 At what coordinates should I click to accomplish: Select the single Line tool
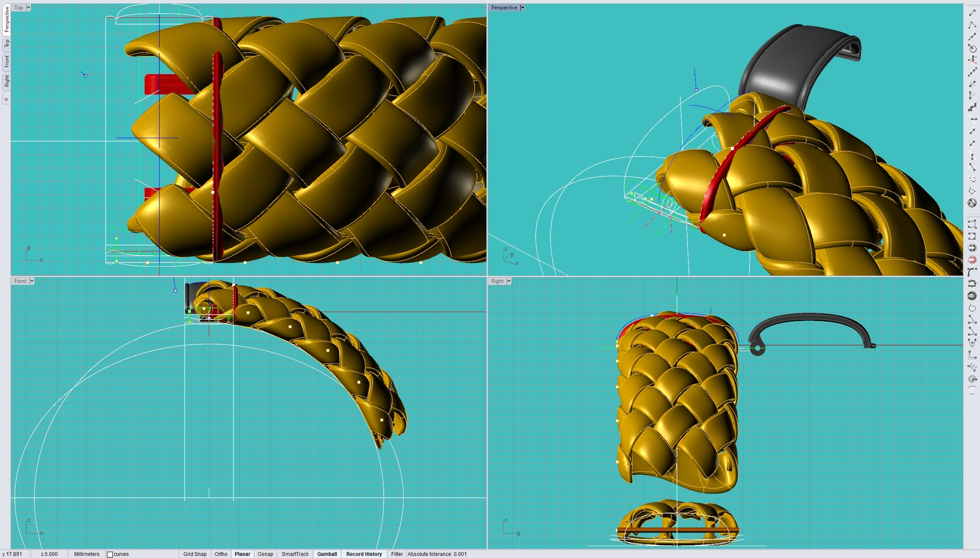click(x=972, y=13)
